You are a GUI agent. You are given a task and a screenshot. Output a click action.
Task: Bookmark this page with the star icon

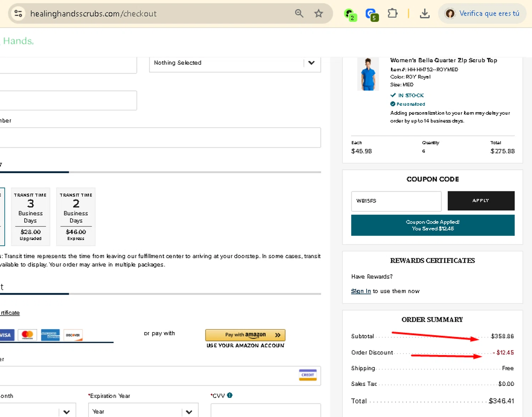[x=318, y=13]
